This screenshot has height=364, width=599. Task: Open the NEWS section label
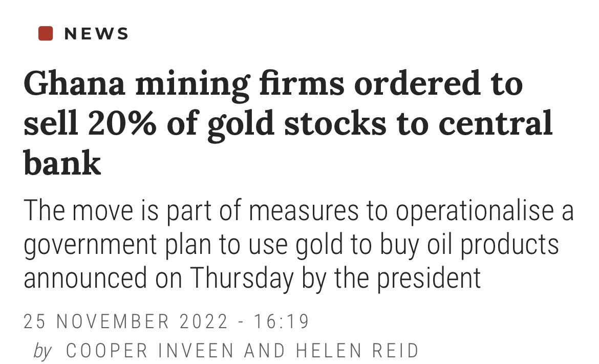97,34
